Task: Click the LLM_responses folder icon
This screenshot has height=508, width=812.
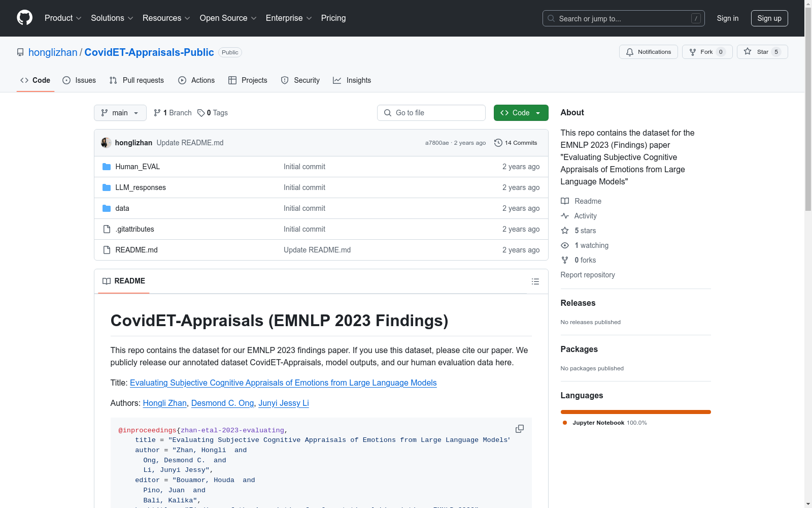Action: (x=107, y=187)
